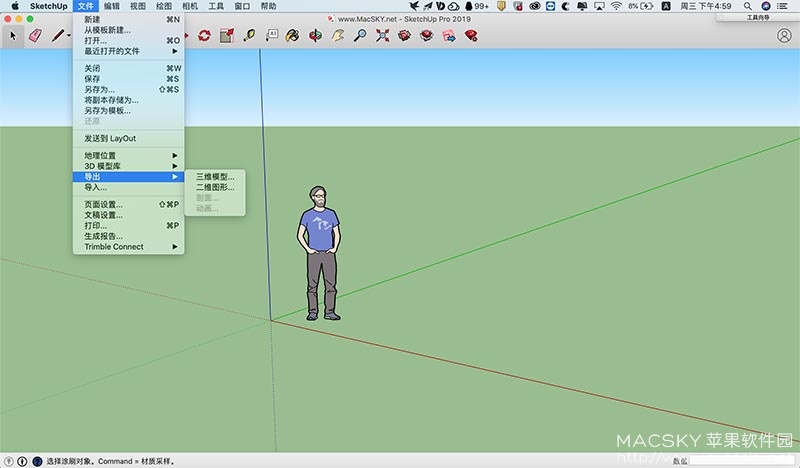
Task: Select 将副本存储为... option
Action: coord(128,100)
